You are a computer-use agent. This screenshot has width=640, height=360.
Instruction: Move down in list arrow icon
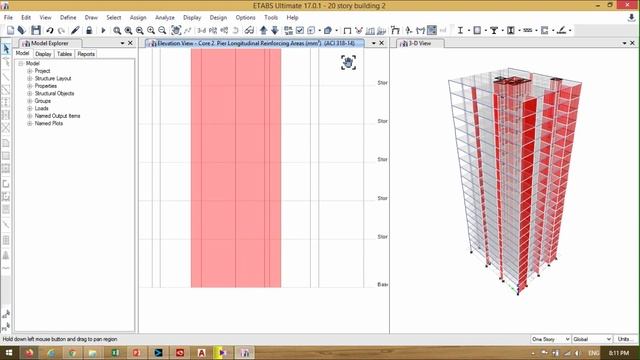click(x=275, y=30)
